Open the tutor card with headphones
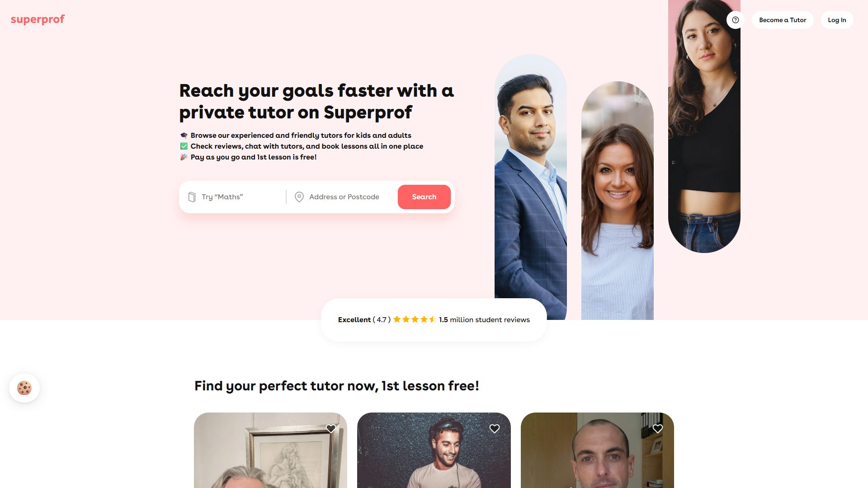 pos(434,450)
